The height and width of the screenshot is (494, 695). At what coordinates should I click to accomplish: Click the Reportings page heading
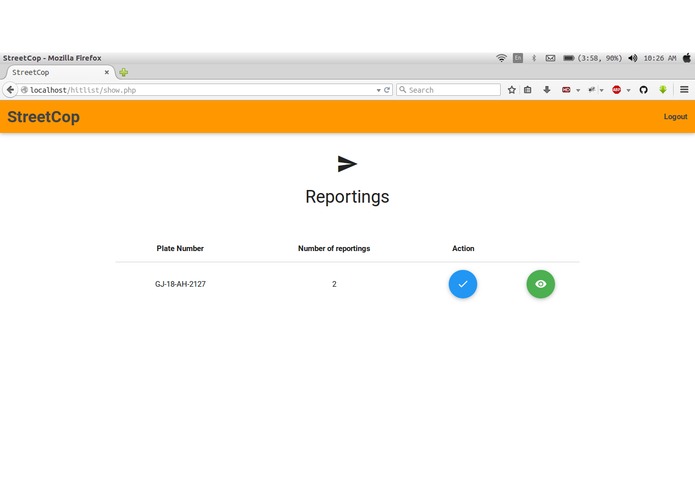pyautogui.click(x=347, y=197)
